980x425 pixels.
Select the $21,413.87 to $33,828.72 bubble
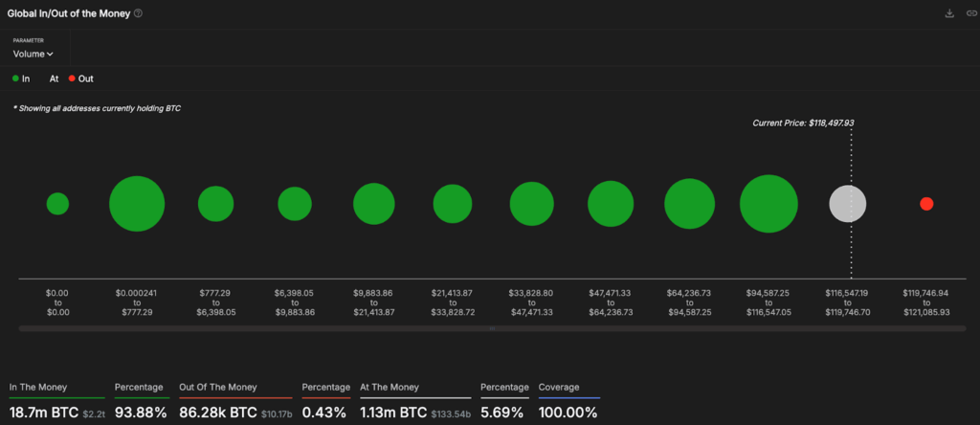(453, 204)
